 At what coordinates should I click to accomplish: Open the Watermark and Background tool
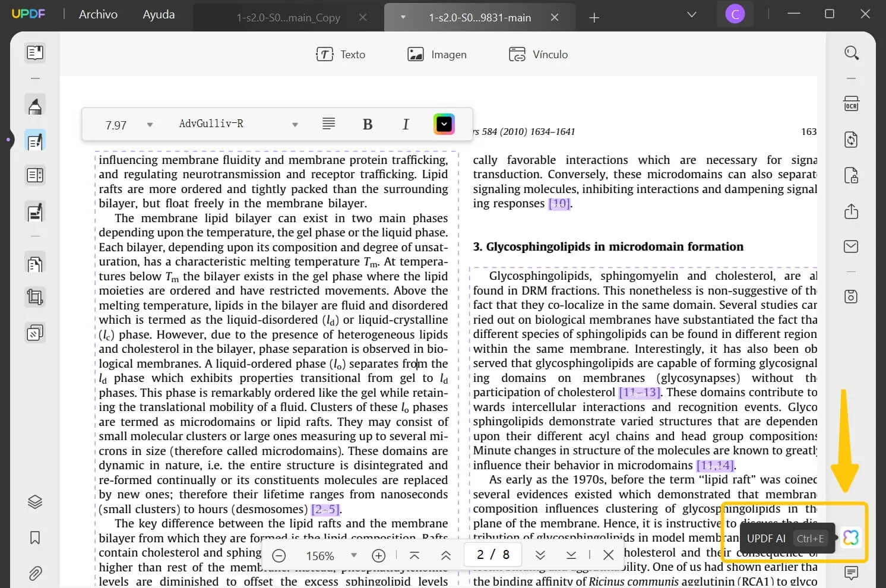coord(35,333)
